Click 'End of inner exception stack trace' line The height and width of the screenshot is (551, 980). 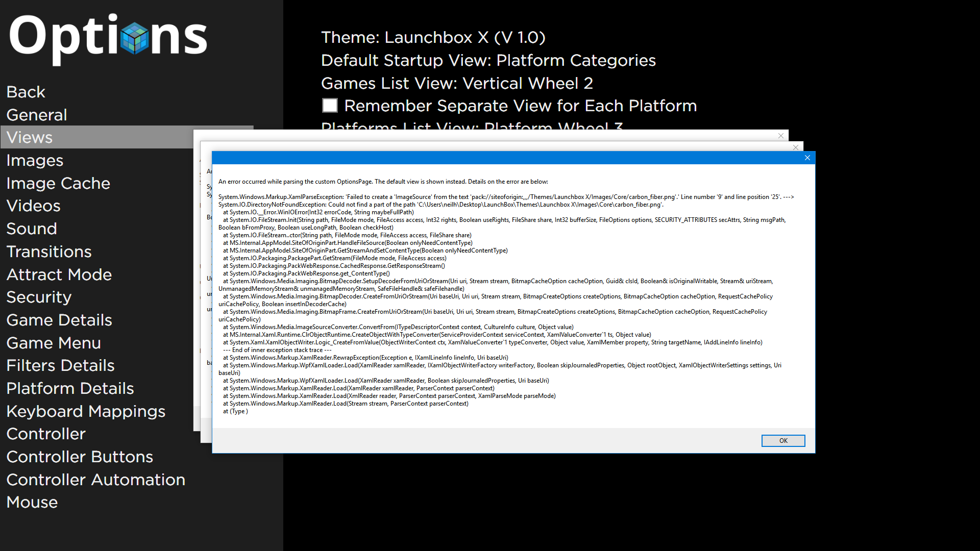pyautogui.click(x=277, y=350)
